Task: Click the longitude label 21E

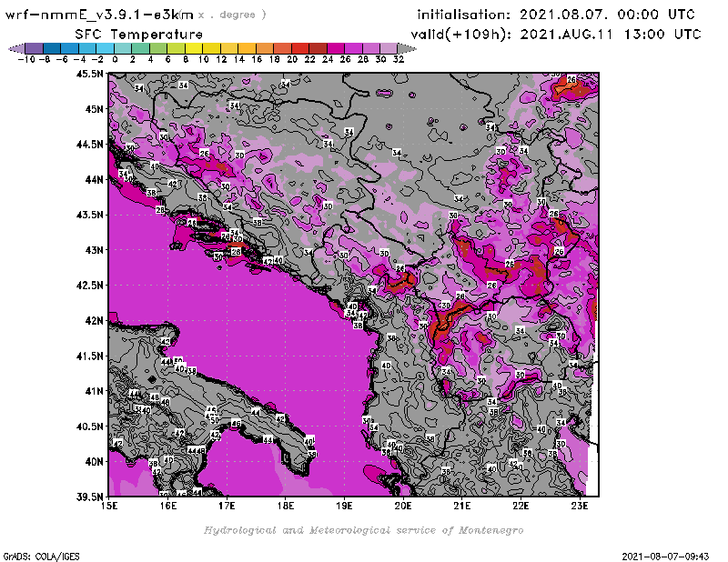Action: click(x=462, y=506)
